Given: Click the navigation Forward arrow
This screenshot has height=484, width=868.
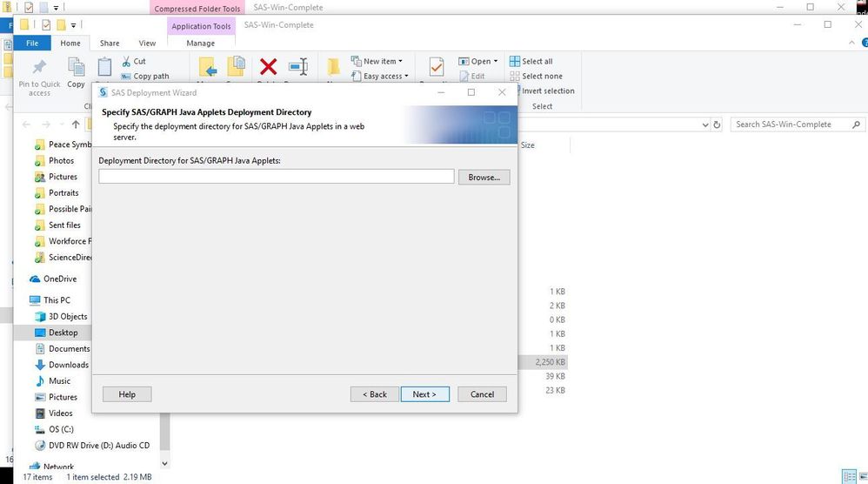Looking at the screenshot, I should click(46, 124).
